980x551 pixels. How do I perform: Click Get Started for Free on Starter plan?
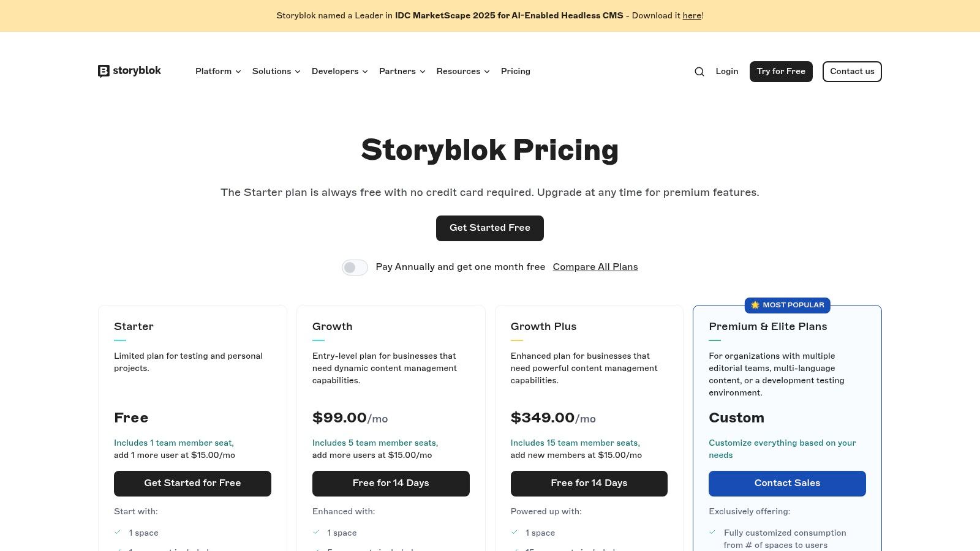tap(192, 483)
